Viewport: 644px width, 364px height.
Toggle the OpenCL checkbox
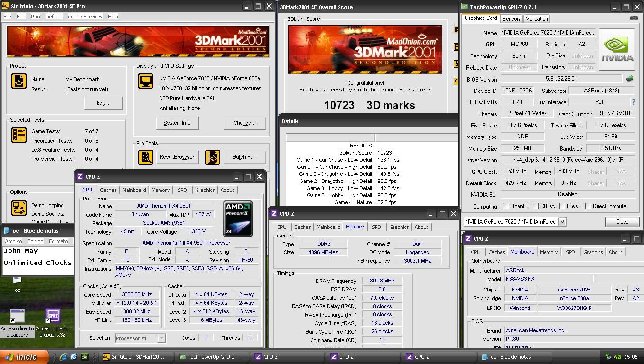coord(506,206)
